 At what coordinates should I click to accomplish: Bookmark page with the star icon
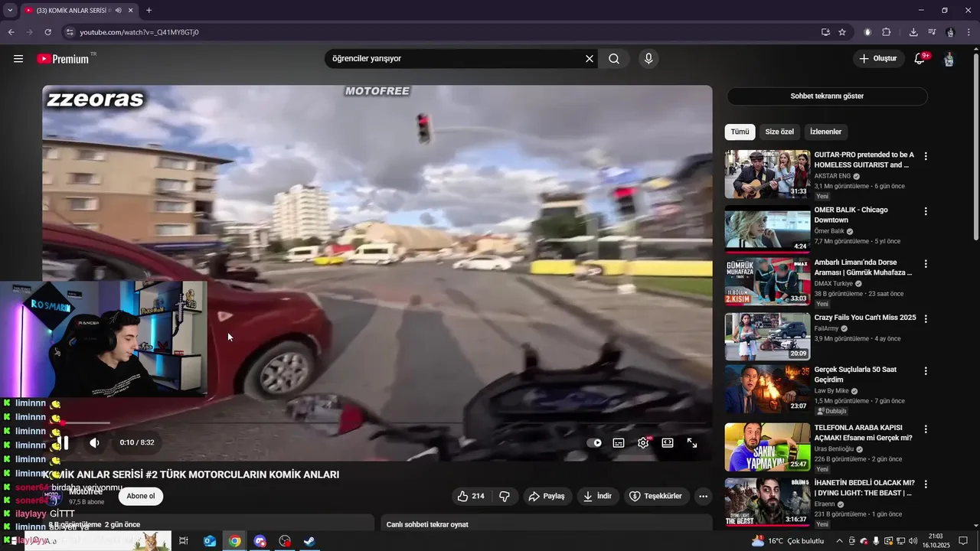842,32
